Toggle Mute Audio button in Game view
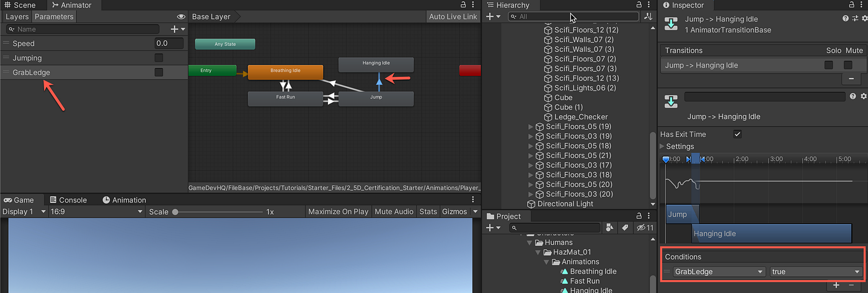 click(394, 211)
